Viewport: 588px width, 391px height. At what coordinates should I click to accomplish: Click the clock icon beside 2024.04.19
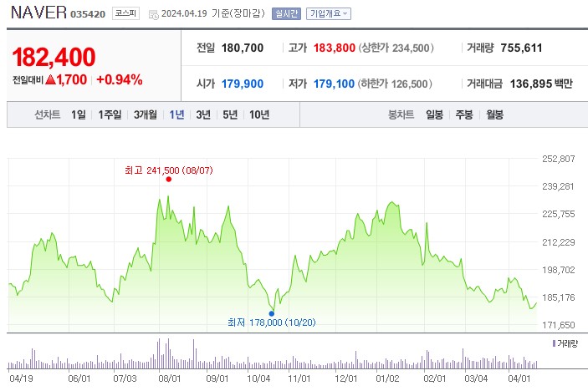tap(154, 15)
